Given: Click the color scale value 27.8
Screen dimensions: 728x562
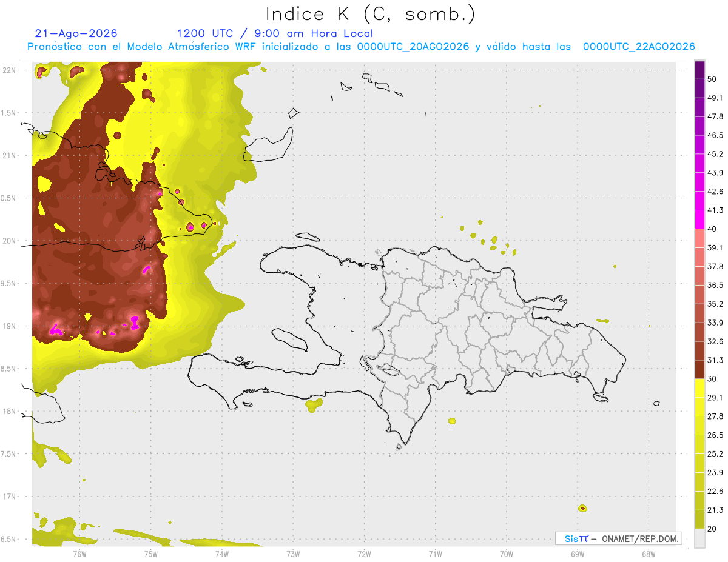Looking at the screenshot, I should coord(715,417).
